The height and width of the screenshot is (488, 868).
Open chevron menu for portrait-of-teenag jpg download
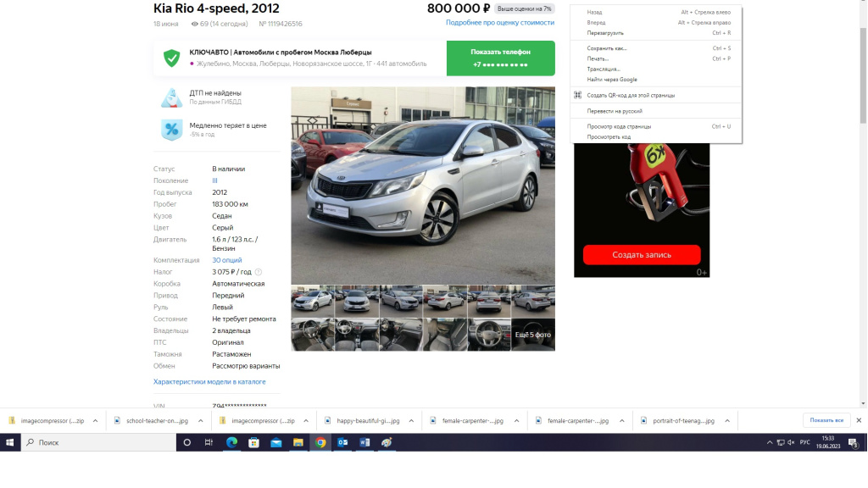(727, 421)
